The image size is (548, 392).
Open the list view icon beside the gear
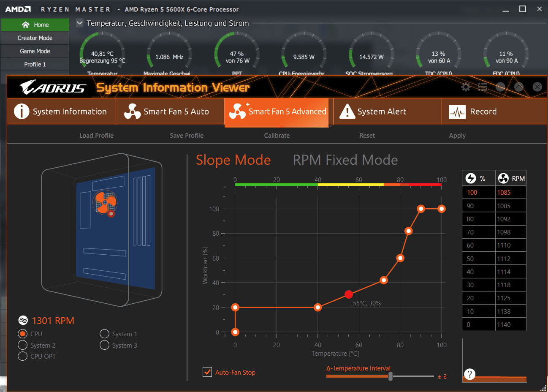pyautogui.click(x=483, y=87)
